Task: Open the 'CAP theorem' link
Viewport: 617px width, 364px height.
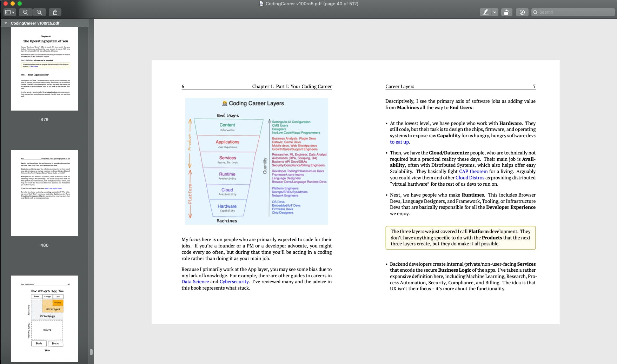Action: (473, 171)
